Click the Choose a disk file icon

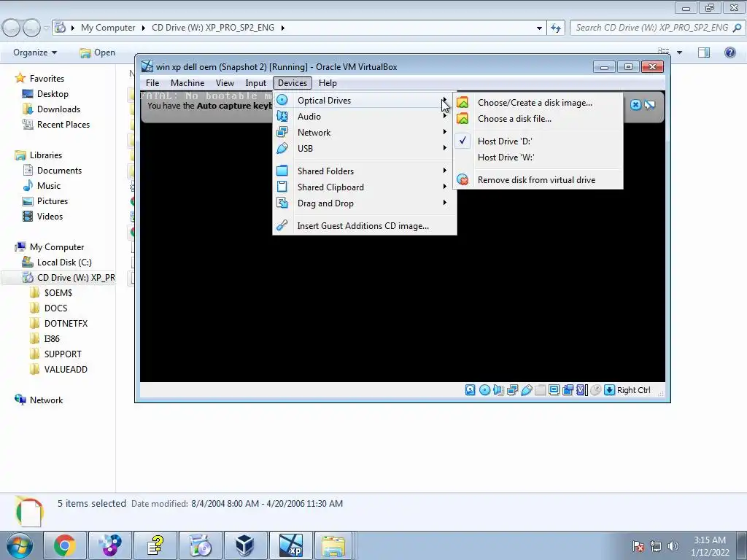[462, 119]
